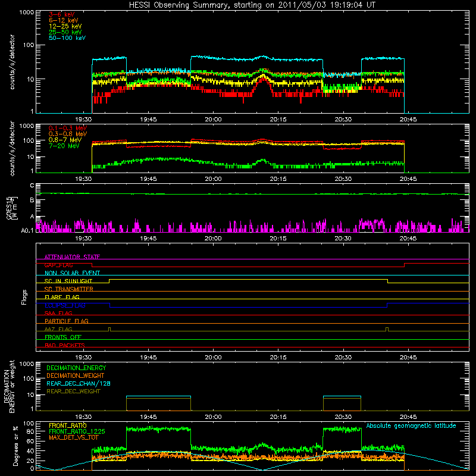Select the BAD_PACKETS flag label
Image resolution: width=476 pixels, height=476 pixels.
point(65,345)
